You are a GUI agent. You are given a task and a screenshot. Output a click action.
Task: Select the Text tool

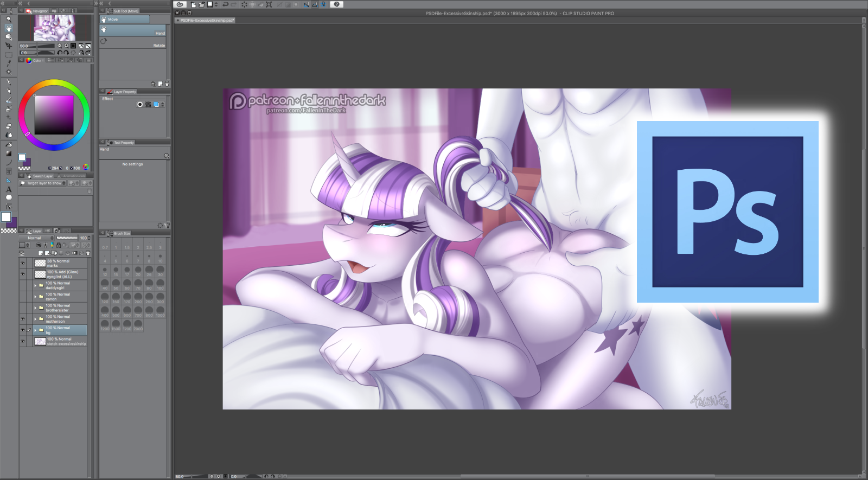pyautogui.click(x=8, y=189)
